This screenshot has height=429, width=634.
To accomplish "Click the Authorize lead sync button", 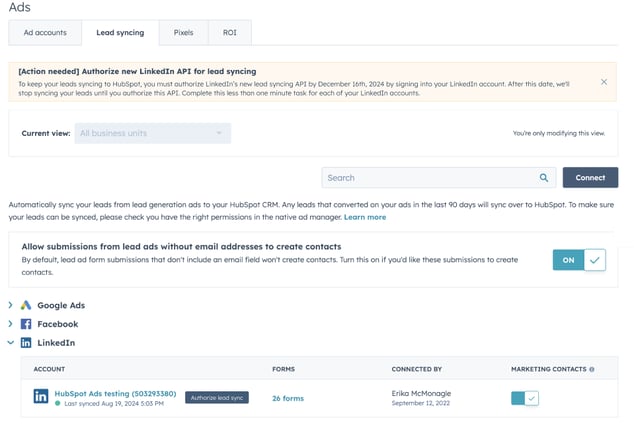I will (x=216, y=398).
